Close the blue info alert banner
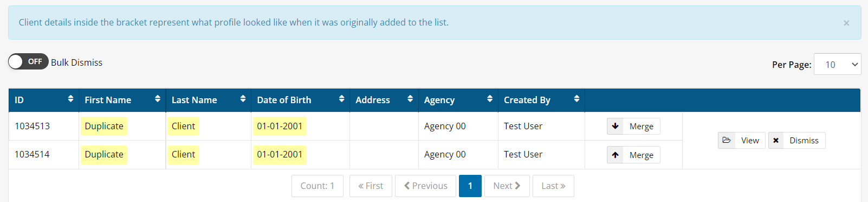This screenshot has width=868, height=202. [x=846, y=23]
